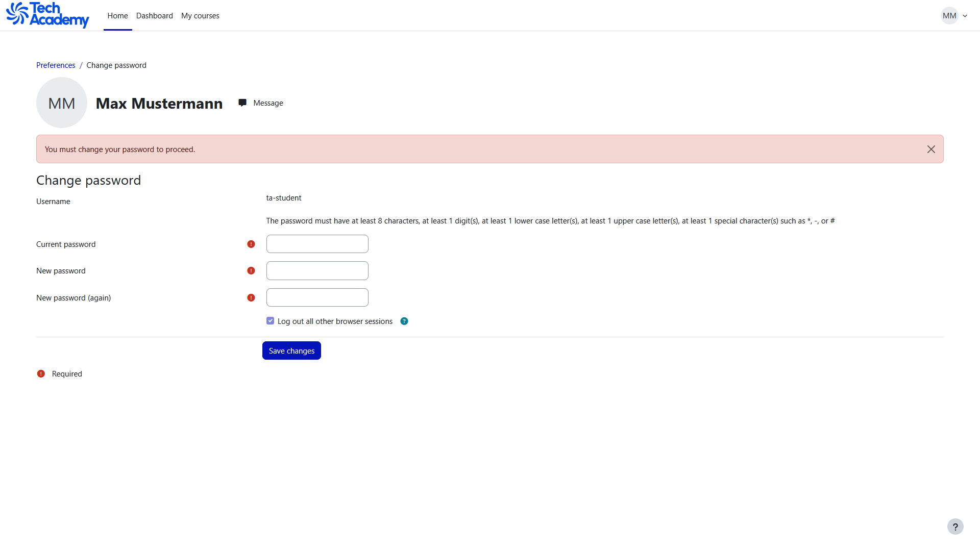Click the MM profile avatar circle

pyautogui.click(x=62, y=103)
